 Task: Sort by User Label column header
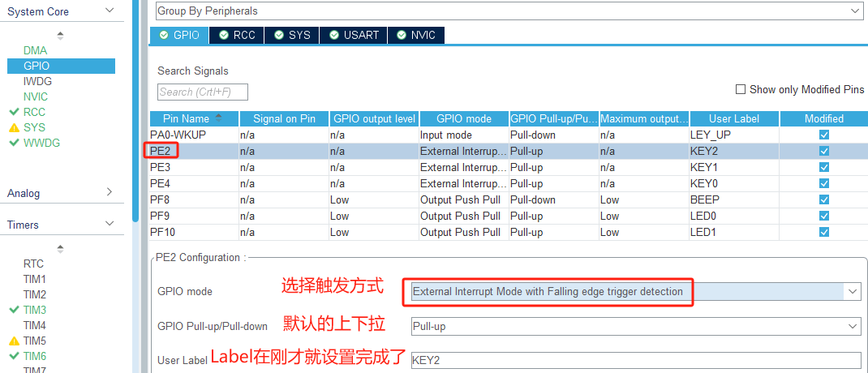(734, 118)
